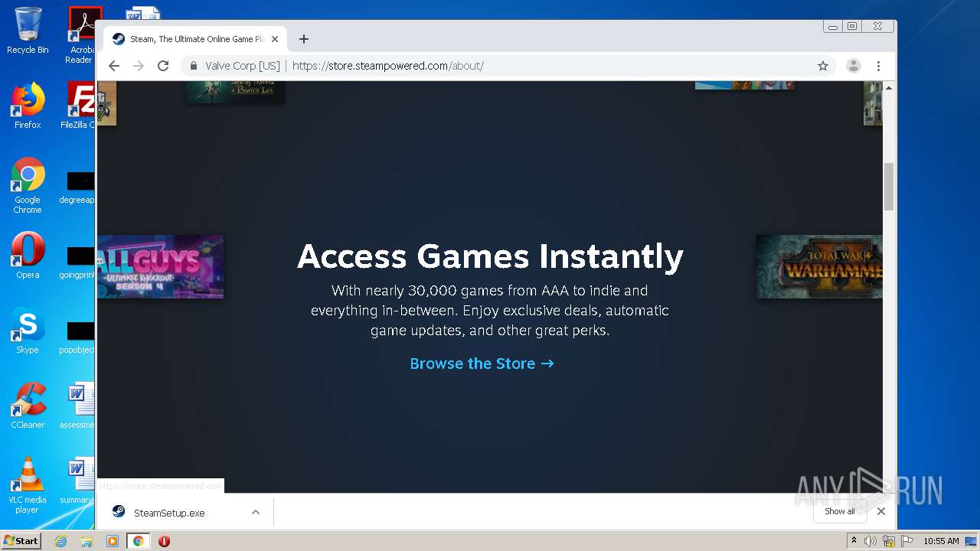Viewport: 980px width, 551px height.
Task: Launch Opera from the desktop
Action: point(28,256)
